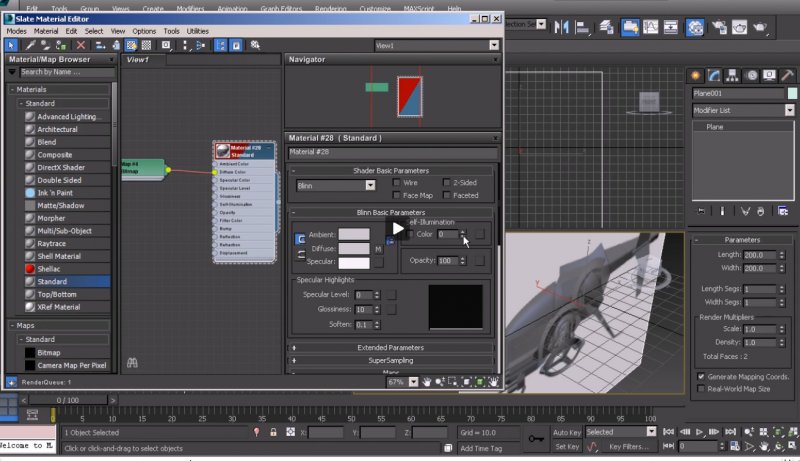Open the Modifier List dropdown
Image resolution: width=800 pixels, height=461 pixels.
pos(743,110)
